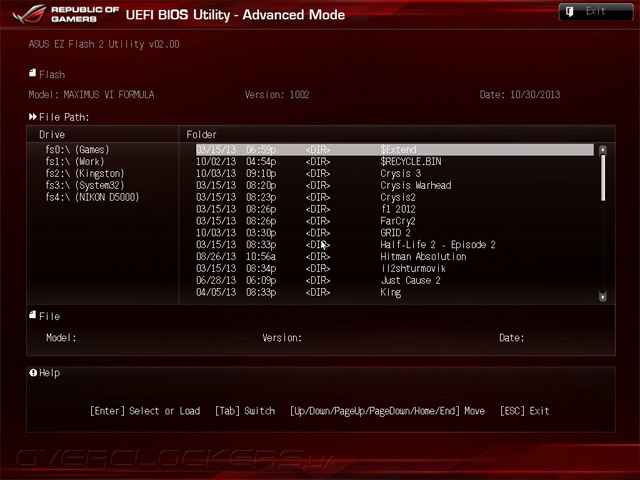This screenshot has height=480, width=640.
Task: Click the File section disk icon
Action: (x=33, y=315)
